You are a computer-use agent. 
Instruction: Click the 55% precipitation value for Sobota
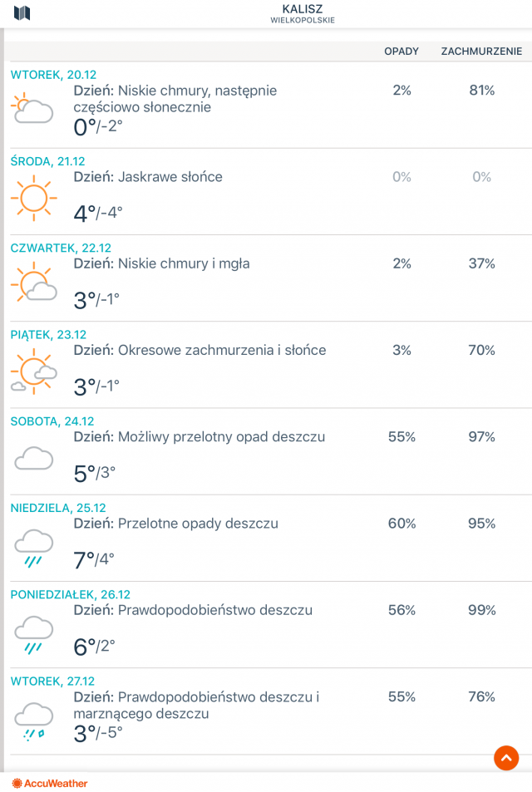click(401, 437)
